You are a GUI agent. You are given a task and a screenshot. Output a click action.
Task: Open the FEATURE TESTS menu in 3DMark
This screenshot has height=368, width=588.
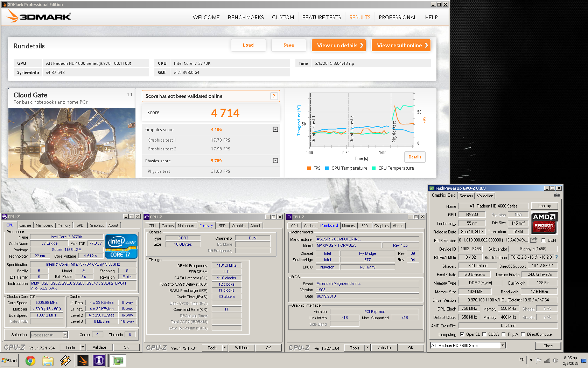coord(322,17)
